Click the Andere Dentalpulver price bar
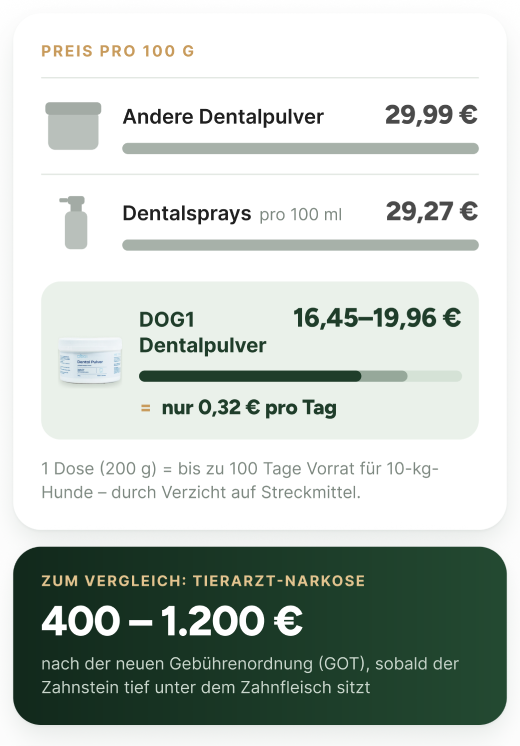The image size is (520, 746). tap(300, 148)
